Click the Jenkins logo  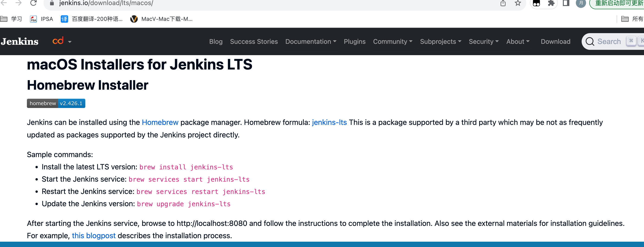pyautogui.click(x=19, y=41)
